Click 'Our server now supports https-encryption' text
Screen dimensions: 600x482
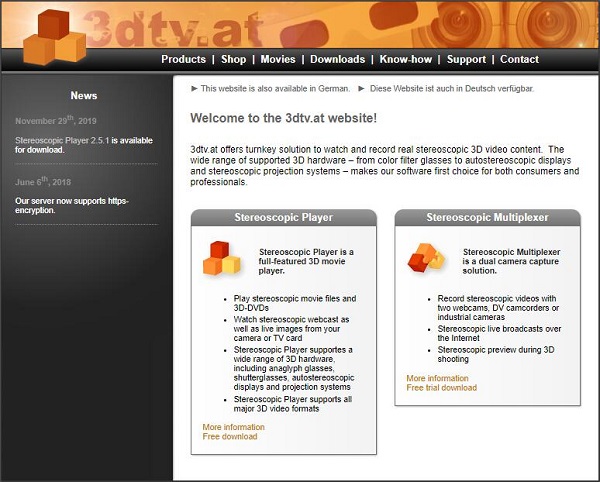72,205
